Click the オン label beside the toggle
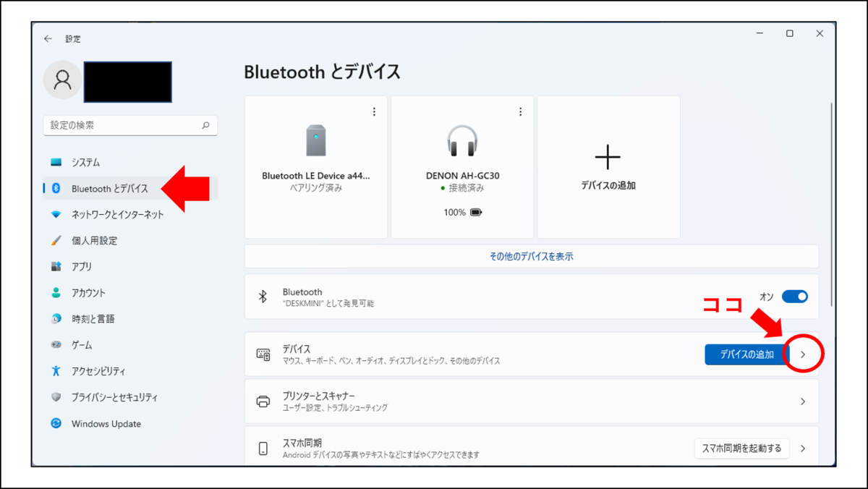Image resolution: width=868 pixels, height=489 pixels. coord(767,297)
